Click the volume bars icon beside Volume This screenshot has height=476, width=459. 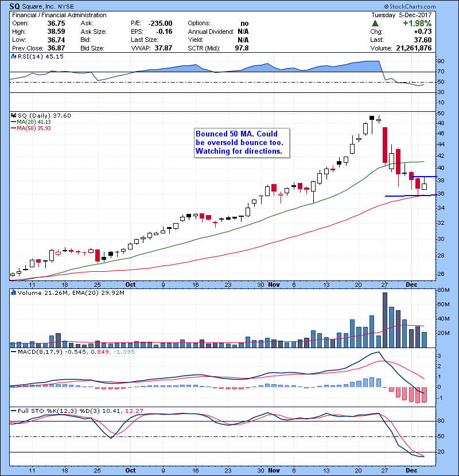pyautogui.click(x=13, y=292)
